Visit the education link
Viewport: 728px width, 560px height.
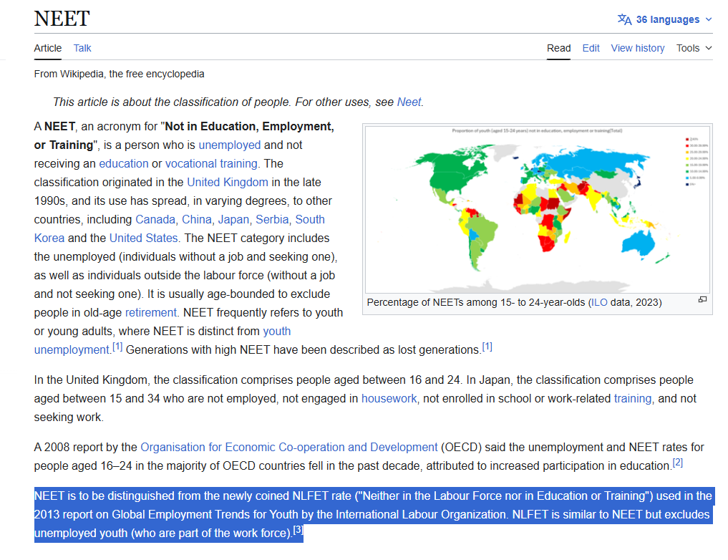click(x=124, y=164)
